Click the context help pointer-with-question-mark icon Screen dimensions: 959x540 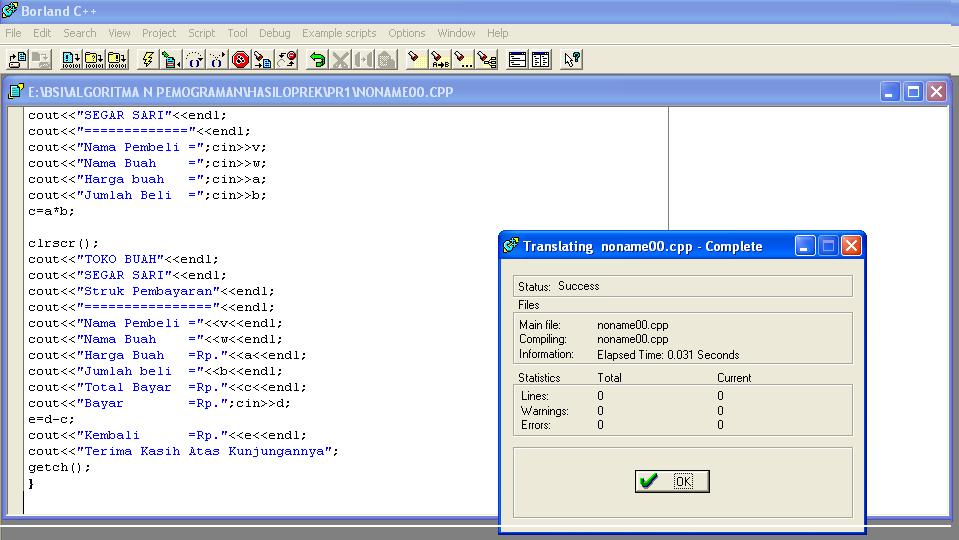(572, 59)
